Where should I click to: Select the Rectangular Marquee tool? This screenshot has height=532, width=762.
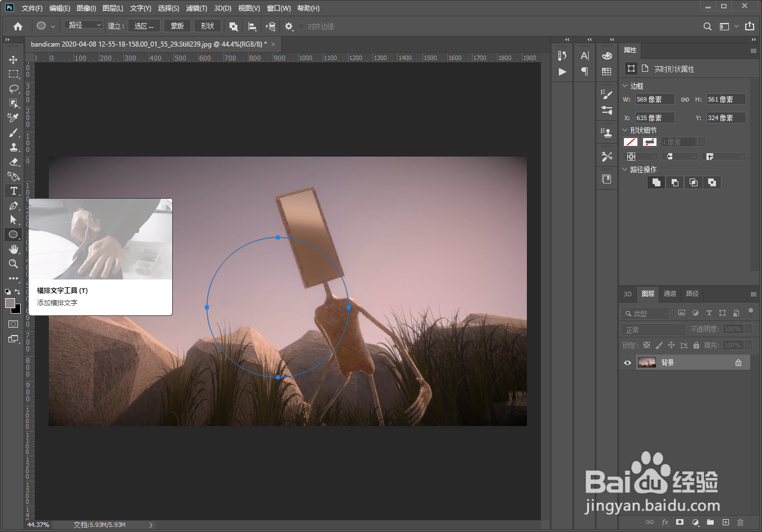[x=13, y=74]
